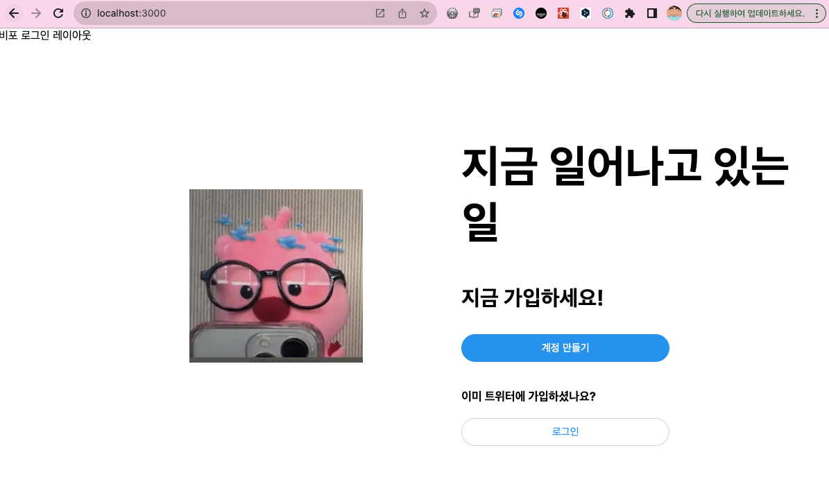Open the red React devtools extension
The width and height of the screenshot is (829, 504).
[563, 13]
